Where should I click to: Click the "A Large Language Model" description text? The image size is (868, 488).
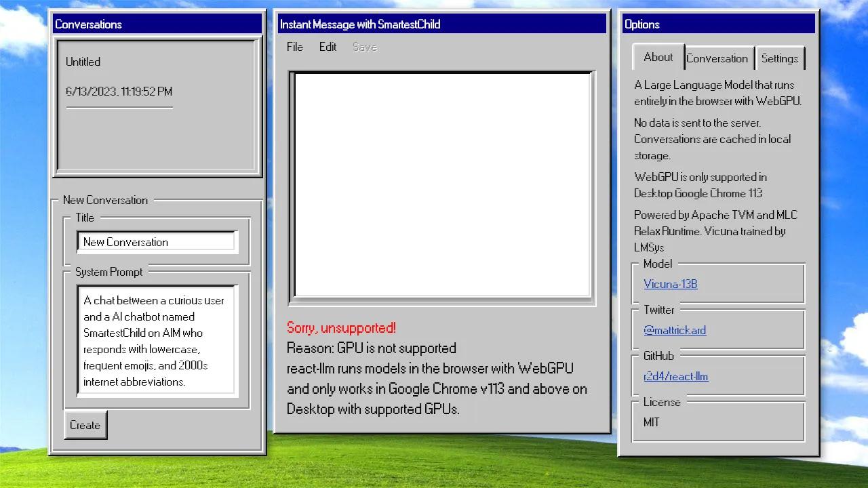[x=717, y=93]
